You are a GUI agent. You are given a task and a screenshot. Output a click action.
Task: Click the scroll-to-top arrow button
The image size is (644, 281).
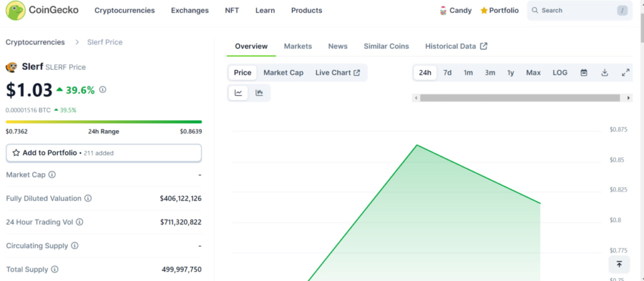619,264
